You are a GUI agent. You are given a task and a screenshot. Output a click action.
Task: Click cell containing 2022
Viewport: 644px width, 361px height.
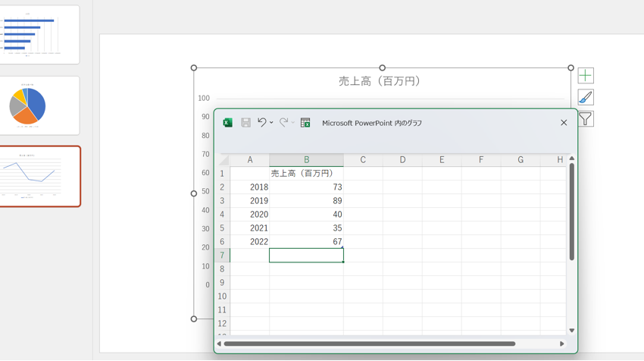coord(250,242)
